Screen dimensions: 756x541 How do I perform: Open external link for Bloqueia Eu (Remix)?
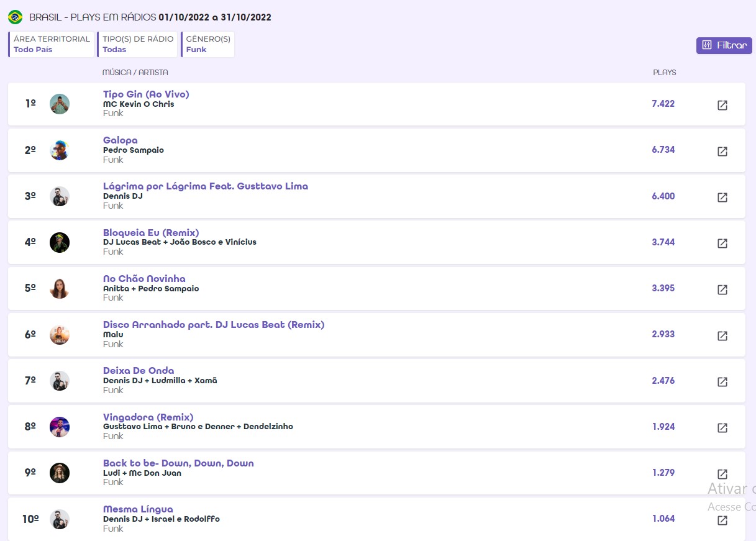(722, 243)
